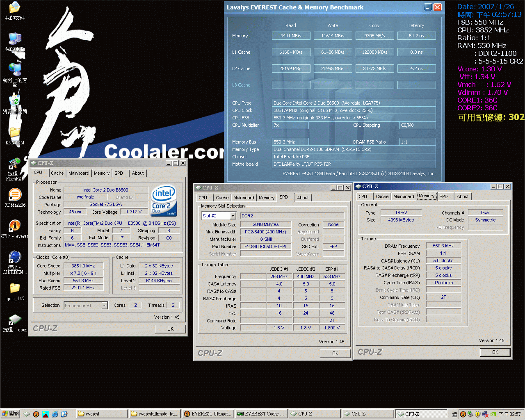Open the 開始 Start button
The image size is (525, 420).
pos(10,414)
